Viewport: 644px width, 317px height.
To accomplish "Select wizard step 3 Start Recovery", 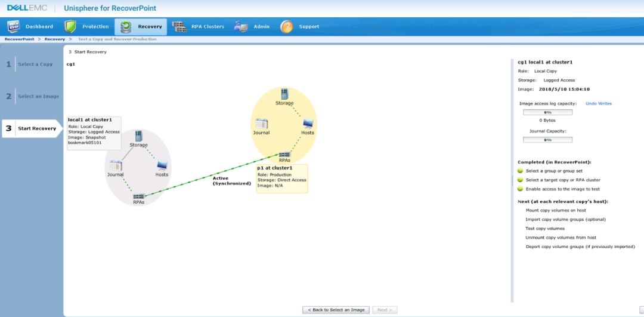I will pyautogui.click(x=32, y=128).
